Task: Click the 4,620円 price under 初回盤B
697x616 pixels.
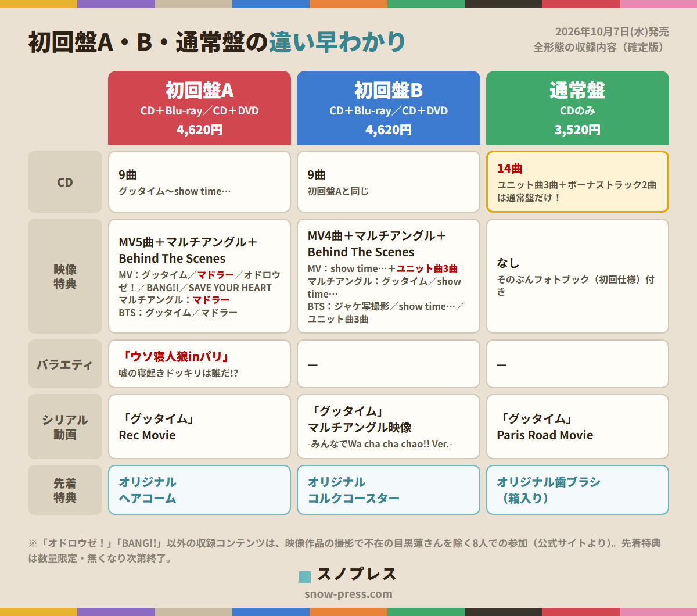Action: pyautogui.click(x=389, y=130)
